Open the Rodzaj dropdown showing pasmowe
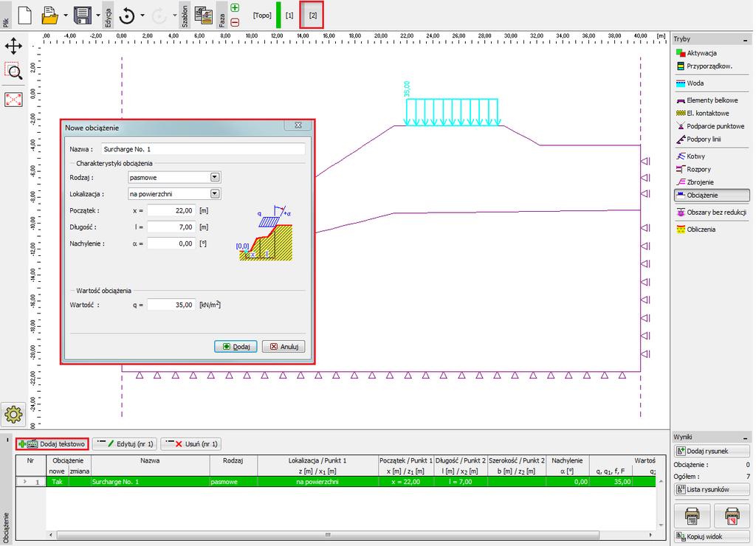Screen dimensions: 756x546 coord(174,177)
